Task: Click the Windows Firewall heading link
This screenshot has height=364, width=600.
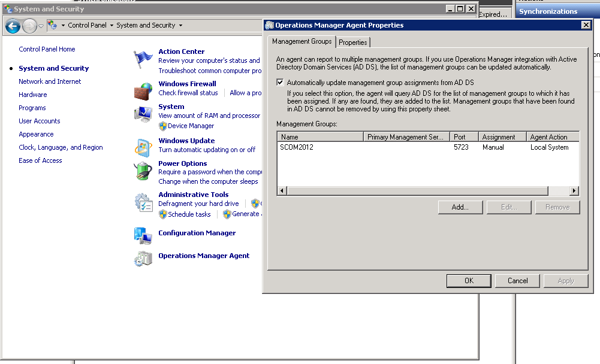Action: click(x=187, y=84)
